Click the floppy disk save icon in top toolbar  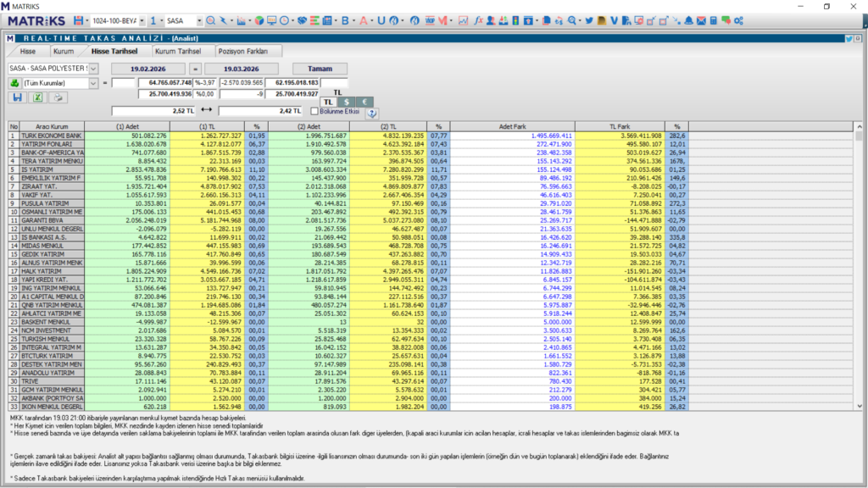click(x=78, y=20)
